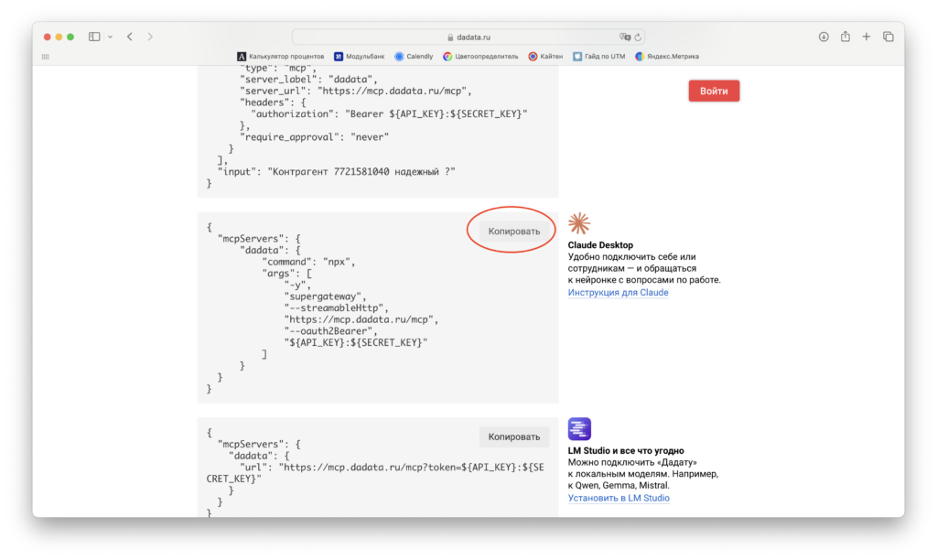Click the LM Studio "url" code line
The height and width of the screenshot is (560, 937).
(x=375, y=473)
